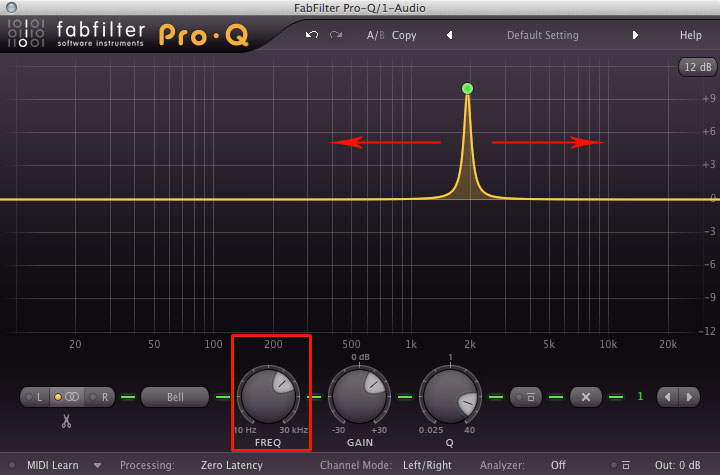This screenshot has height=475, width=720.
Task: Select the stereo linked channel option
Action: pyautogui.click(x=69, y=397)
